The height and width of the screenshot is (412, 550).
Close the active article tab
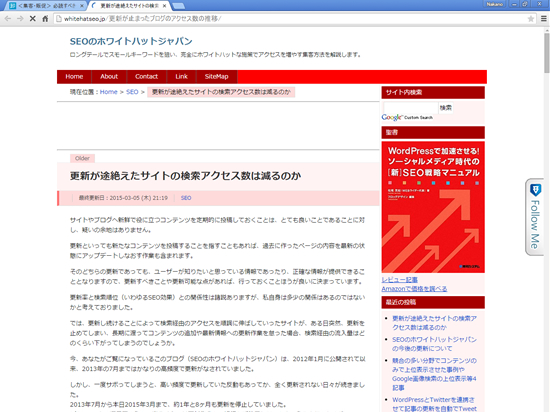(164, 6)
